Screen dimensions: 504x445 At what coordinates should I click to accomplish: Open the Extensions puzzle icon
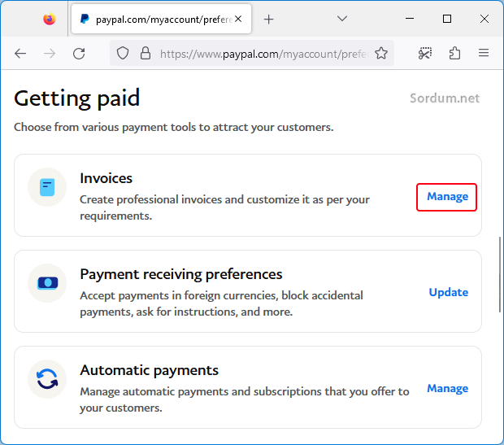pyautogui.click(x=454, y=54)
